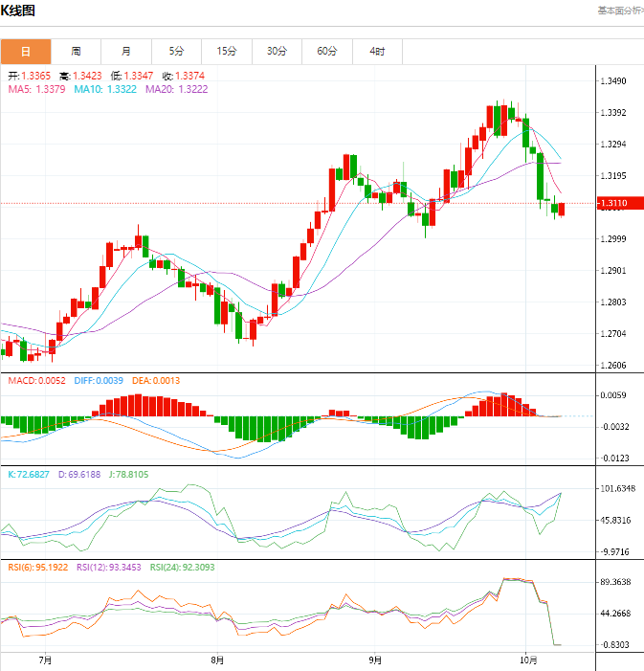Click the MA20 indicator legend label
This screenshot has width=644, height=671.
[x=176, y=89]
